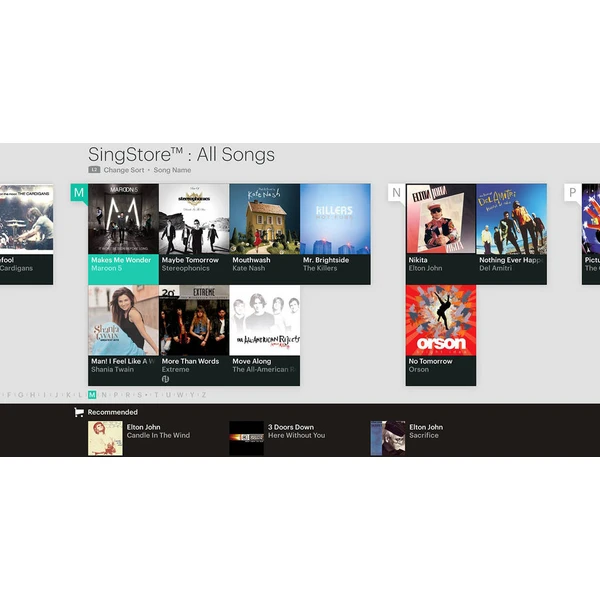
Task: Click the shopping cart Recommended icon
Action: [x=79, y=412]
